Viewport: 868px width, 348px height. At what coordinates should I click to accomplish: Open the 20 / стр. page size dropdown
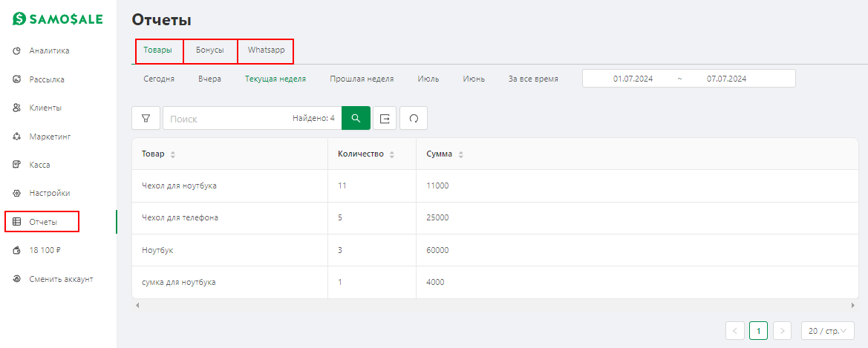coord(828,331)
